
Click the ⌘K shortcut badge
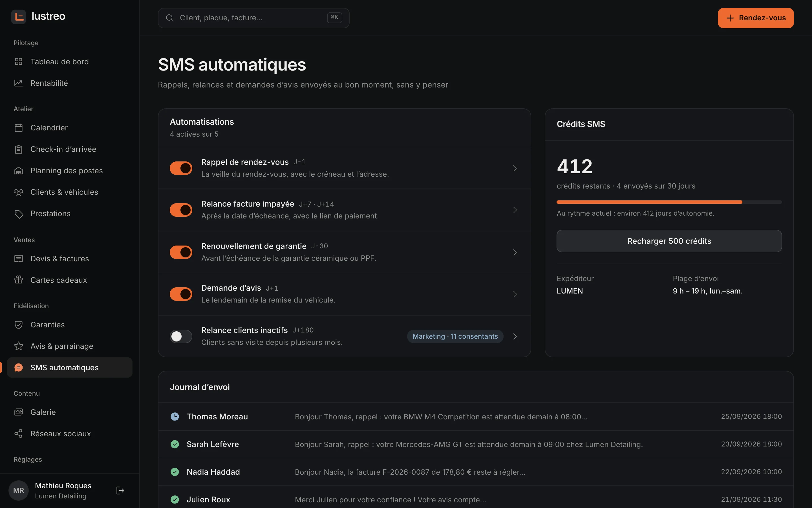coord(335,17)
